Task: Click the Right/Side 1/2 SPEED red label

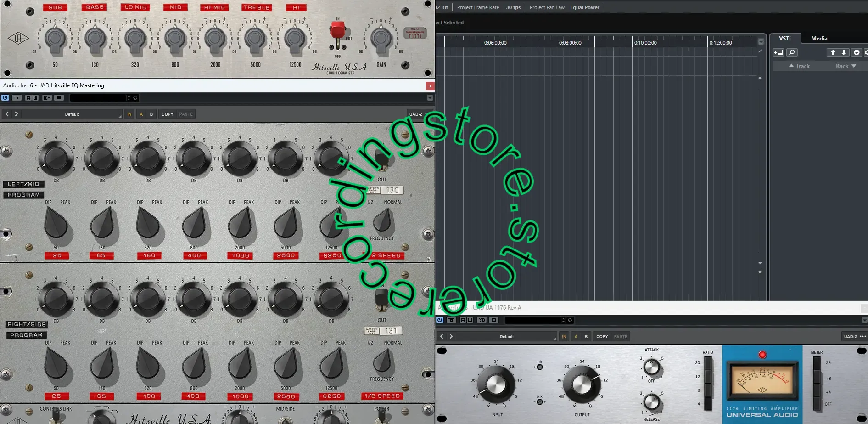Action: [382, 396]
